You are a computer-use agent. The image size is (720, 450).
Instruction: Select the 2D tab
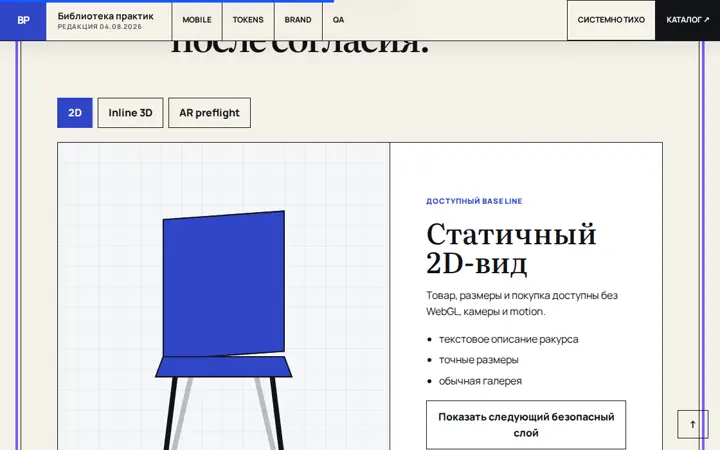75,113
